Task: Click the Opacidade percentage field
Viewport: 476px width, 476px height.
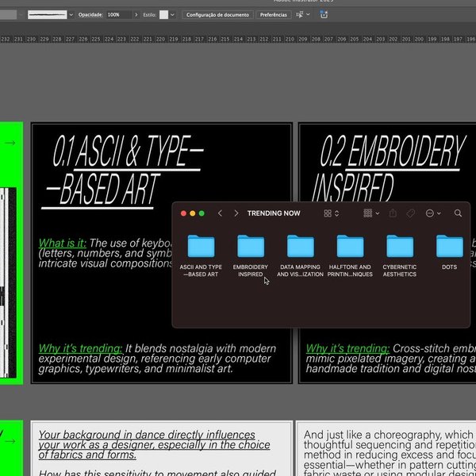Action: tap(118, 14)
